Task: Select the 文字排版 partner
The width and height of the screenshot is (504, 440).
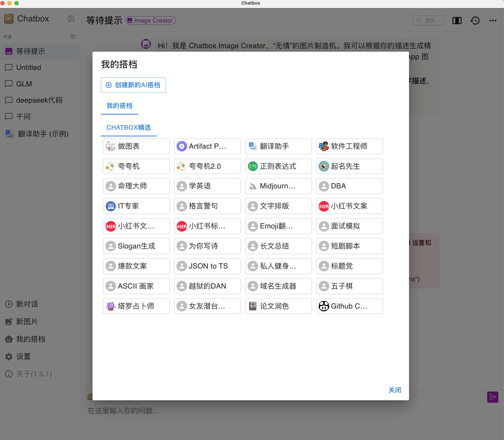Action: [x=279, y=206]
